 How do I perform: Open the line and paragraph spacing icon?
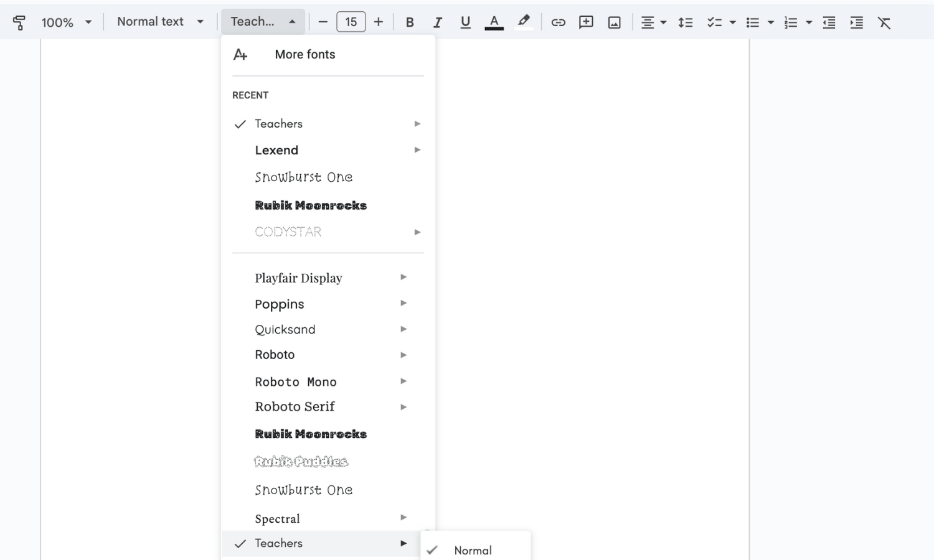[685, 22]
